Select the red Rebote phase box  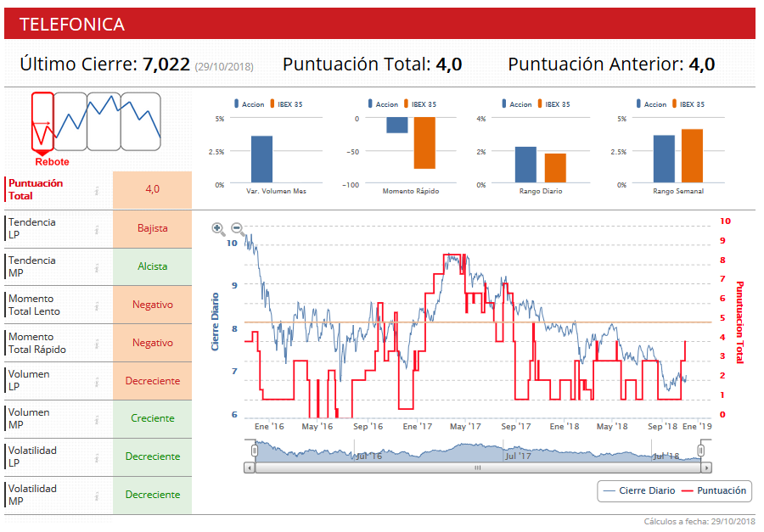tap(42, 121)
